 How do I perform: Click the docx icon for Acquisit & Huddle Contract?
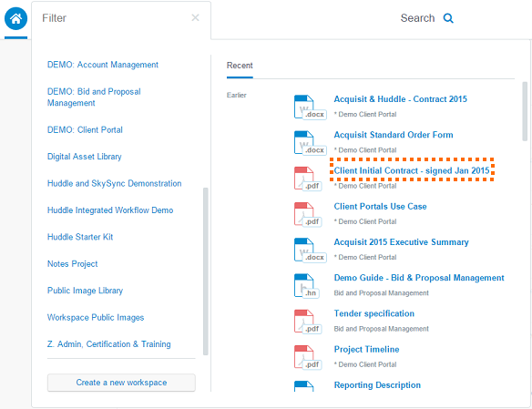(310, 107)
